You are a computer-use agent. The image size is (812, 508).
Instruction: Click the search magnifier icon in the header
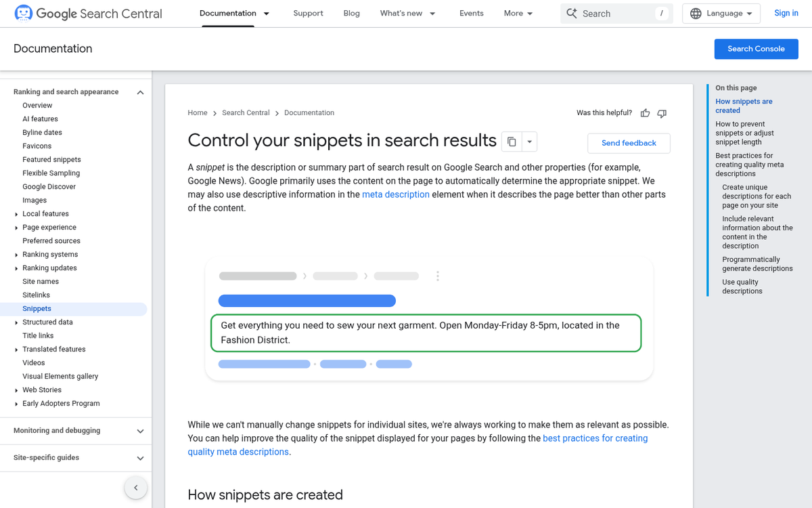coord(572,13)
